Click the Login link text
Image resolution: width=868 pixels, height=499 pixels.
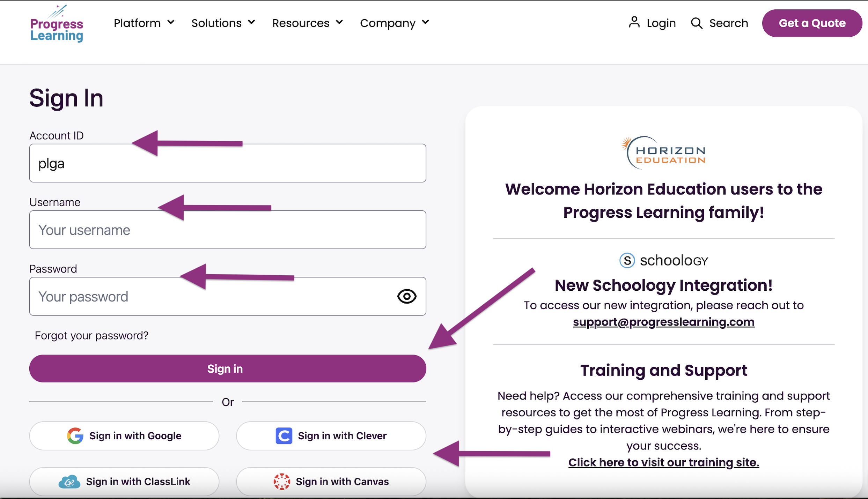click(661, 23)
